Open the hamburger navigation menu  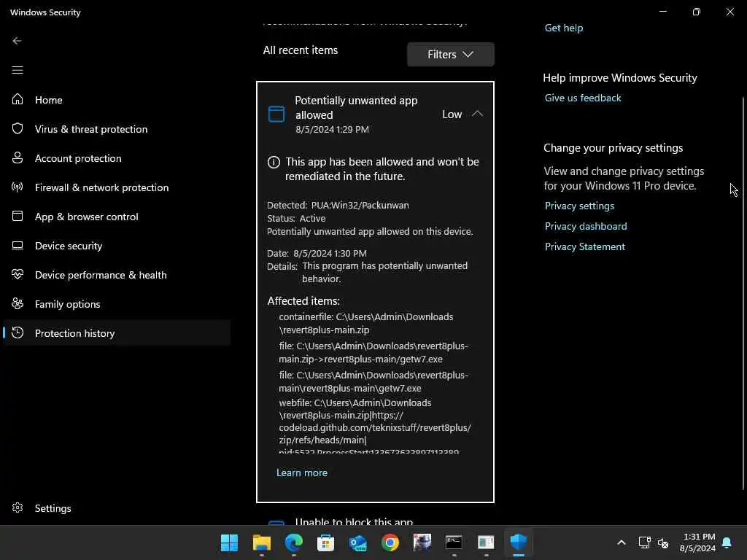pos(18,70)
